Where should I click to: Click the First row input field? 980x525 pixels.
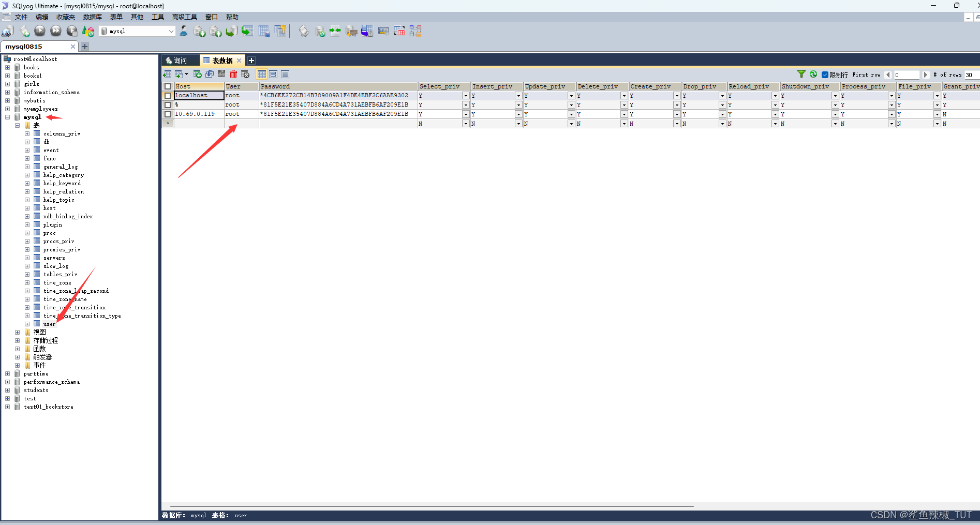pyautogui.click(x=906, y=74)
